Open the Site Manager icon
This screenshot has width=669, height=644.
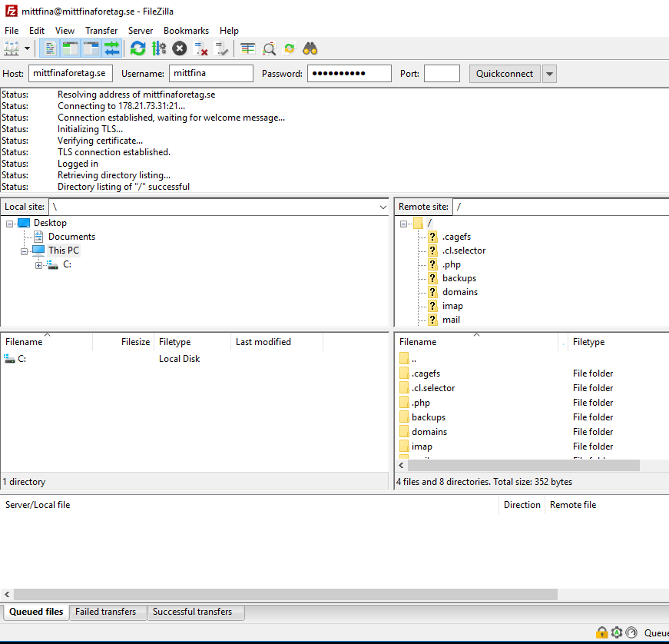click(12, 48)
